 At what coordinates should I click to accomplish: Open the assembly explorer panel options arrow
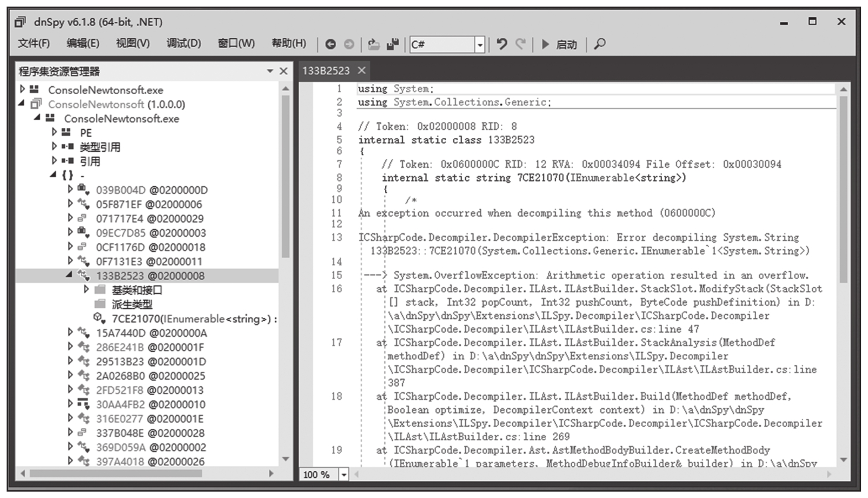click(270, 71)
